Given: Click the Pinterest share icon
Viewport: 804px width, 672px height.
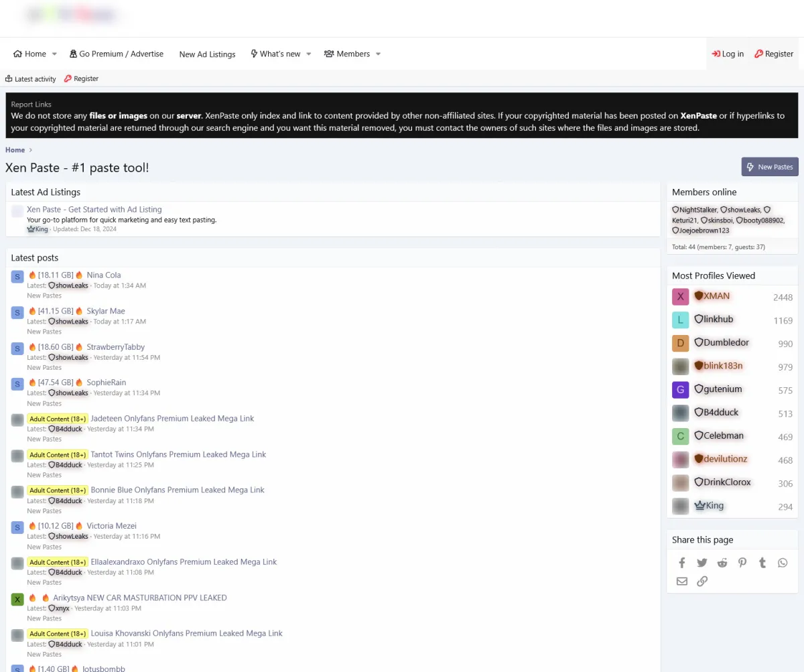Looking at the screenshot, I should coord(742,563).
